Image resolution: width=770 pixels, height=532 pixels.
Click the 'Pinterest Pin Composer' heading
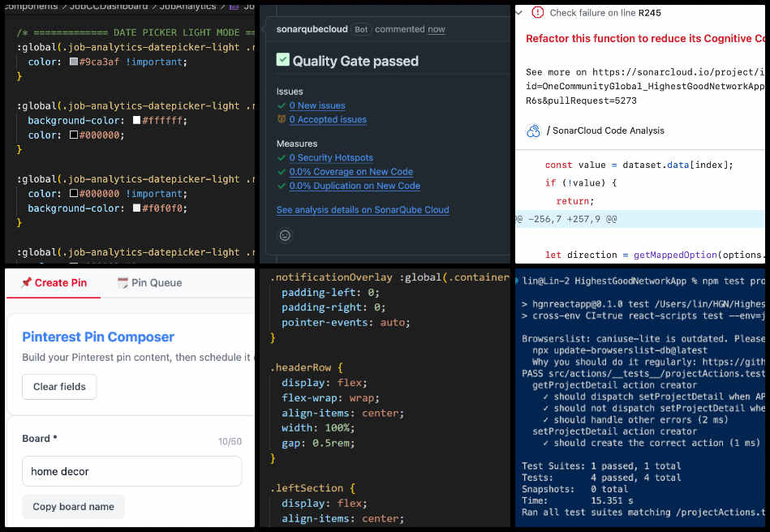tap(98, 337)
